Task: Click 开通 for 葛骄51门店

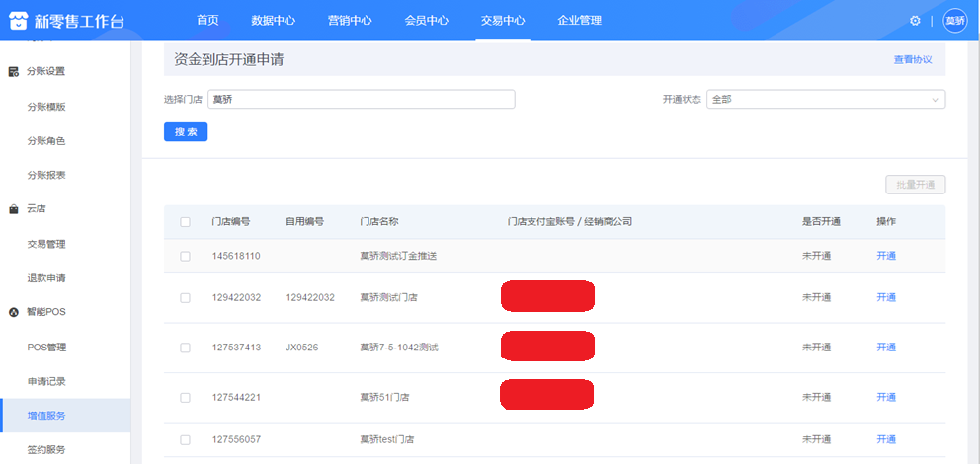Action: tap(886, 397)
